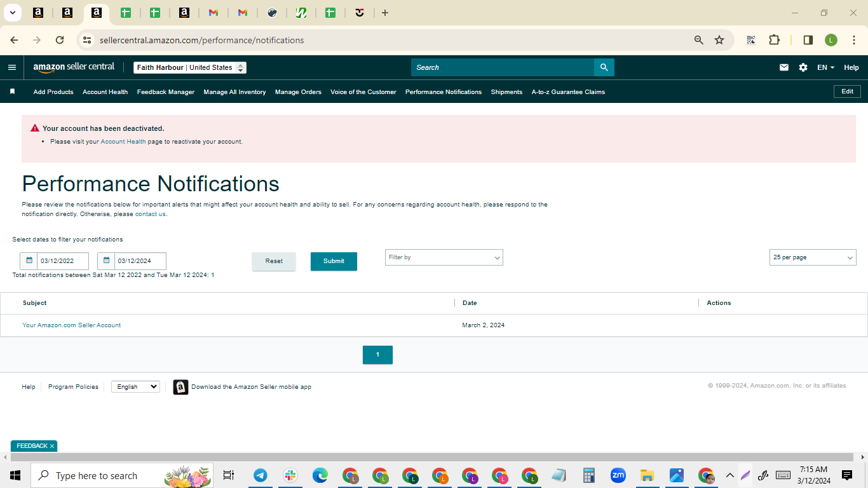Click the Amazon Seller Central logo

pos(74,67)
